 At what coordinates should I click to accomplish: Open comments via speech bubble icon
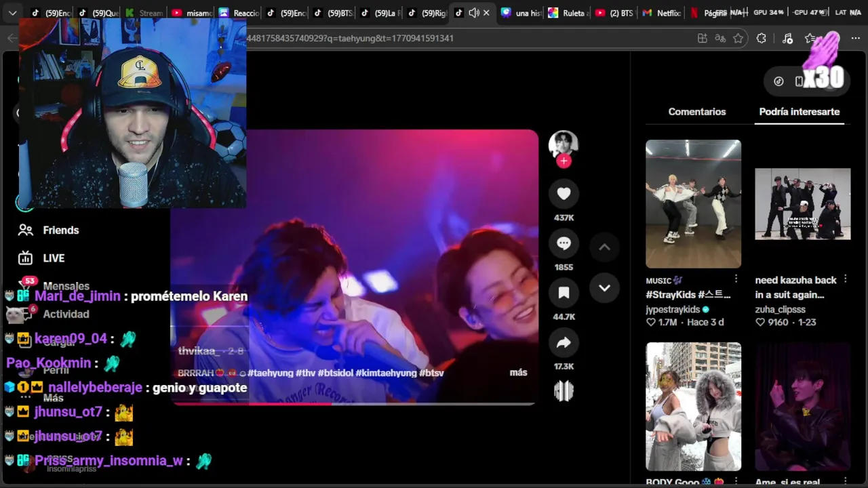[x=564, y=243]
